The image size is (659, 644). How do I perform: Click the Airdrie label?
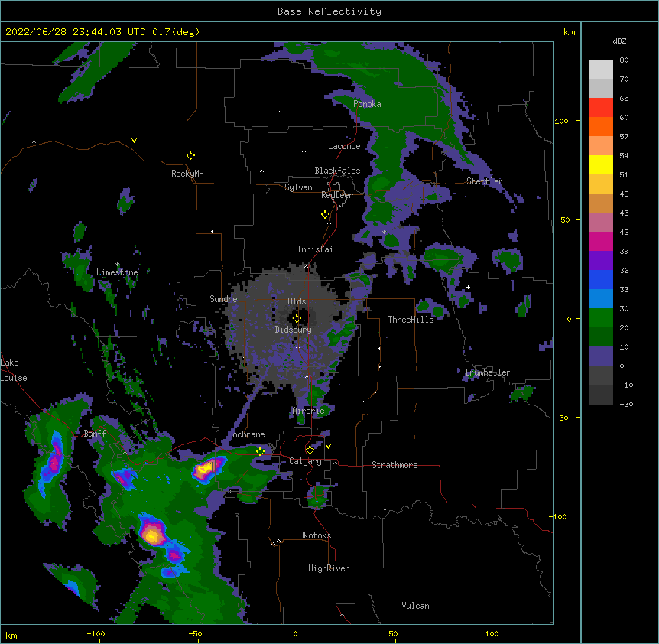[309, 411]
